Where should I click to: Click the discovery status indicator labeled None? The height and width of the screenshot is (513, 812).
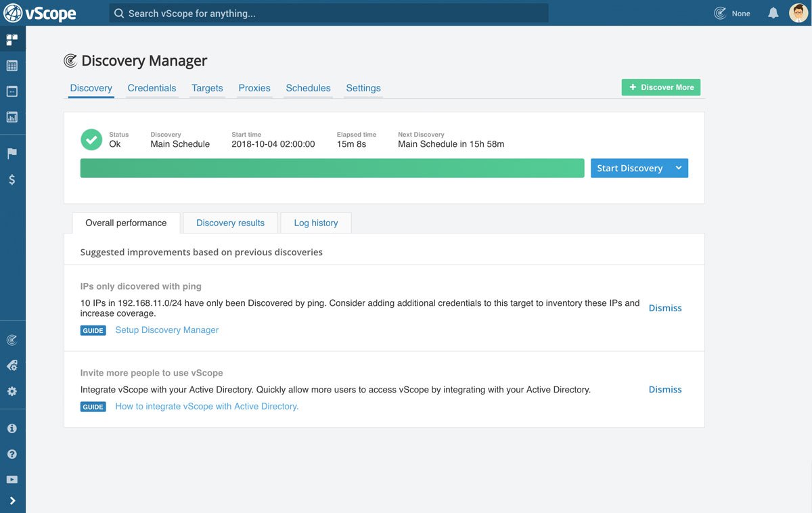732,13
